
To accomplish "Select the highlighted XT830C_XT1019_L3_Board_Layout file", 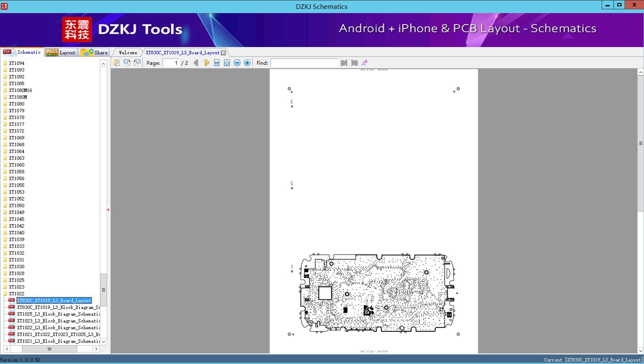I will click(x=54, y=300).
